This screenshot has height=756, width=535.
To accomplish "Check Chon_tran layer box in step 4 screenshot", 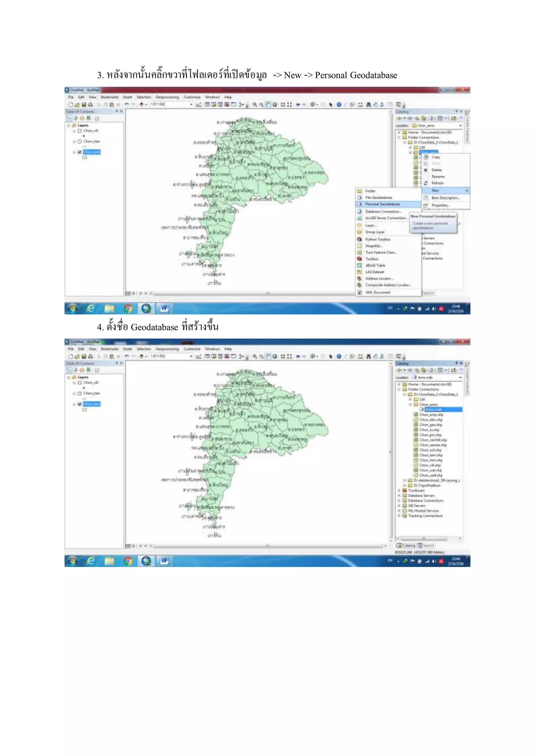I will [x=79, y=393].
